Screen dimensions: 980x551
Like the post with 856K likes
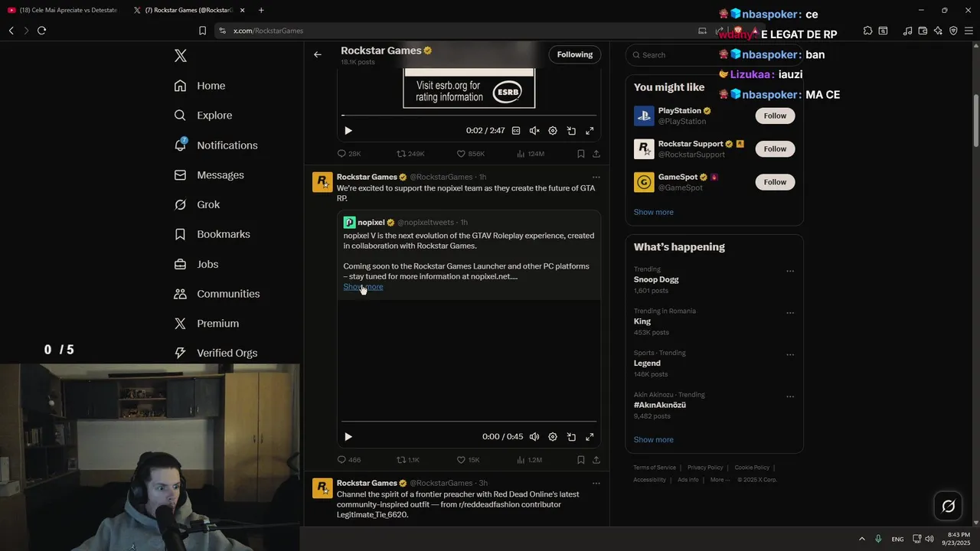pyautogui.click(x=471, y=154)
